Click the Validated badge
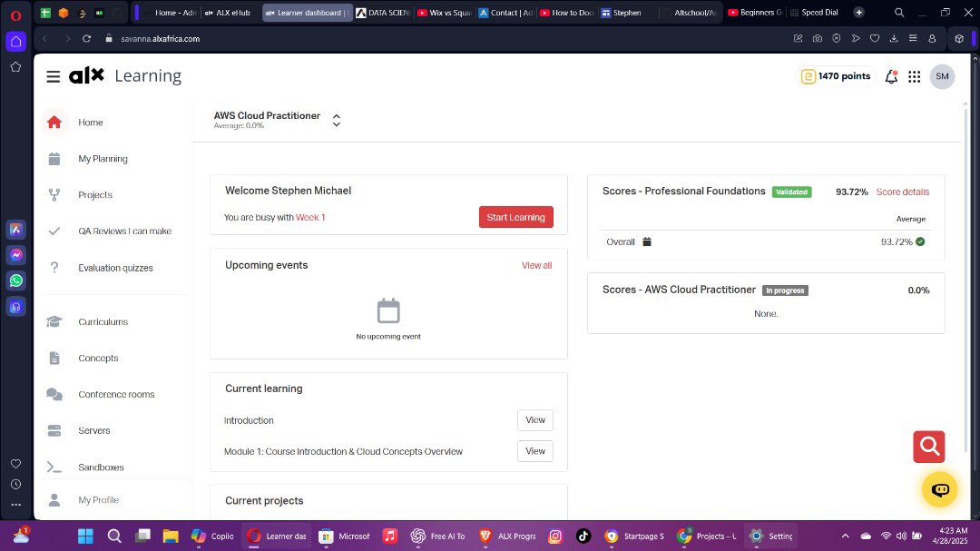Screen dimensions: 980x551 click(x=791, y=192)
